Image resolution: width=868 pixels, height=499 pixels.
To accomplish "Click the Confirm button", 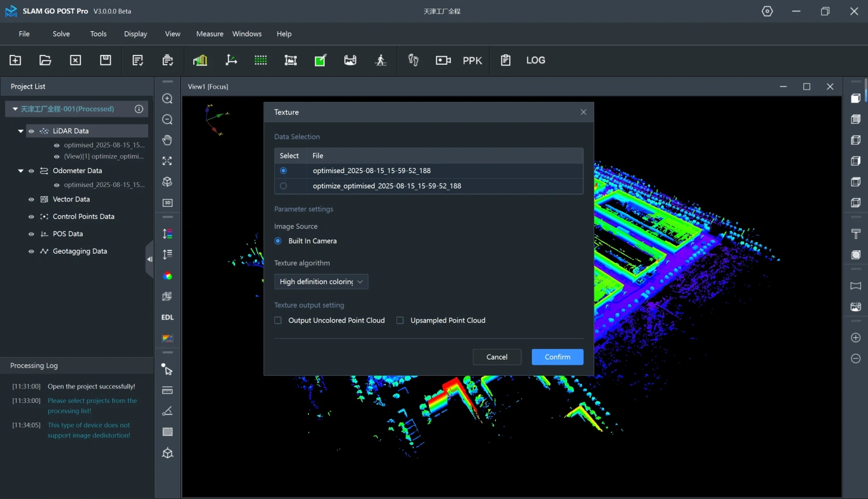I will (557, 357).
